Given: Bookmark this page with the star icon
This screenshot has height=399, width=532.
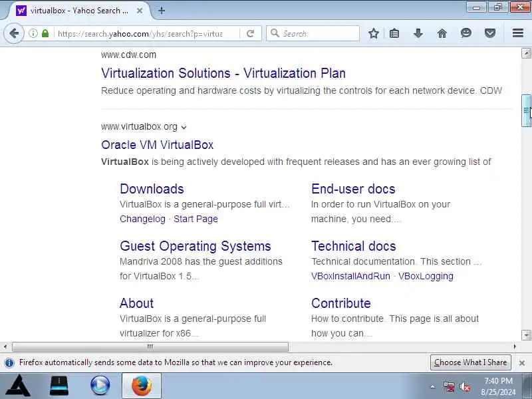Looking at the screenshot, I should pos(374,33).
